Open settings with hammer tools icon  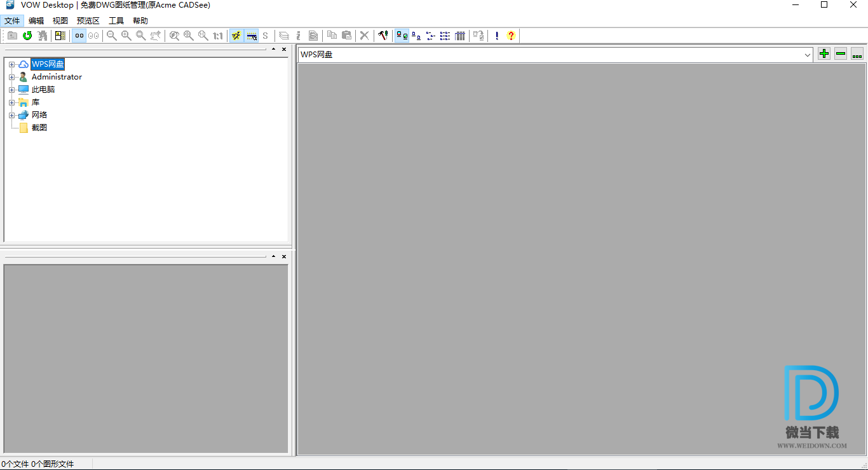coord(383,36)
